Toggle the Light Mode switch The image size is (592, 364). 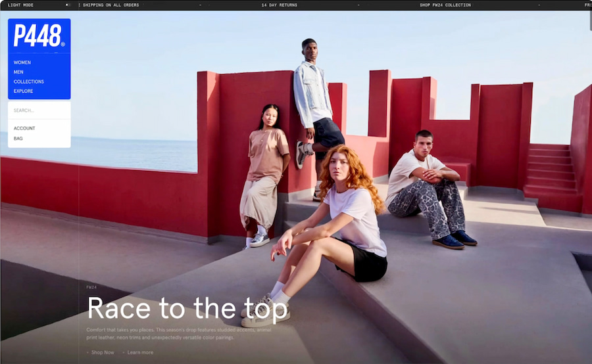68,5
